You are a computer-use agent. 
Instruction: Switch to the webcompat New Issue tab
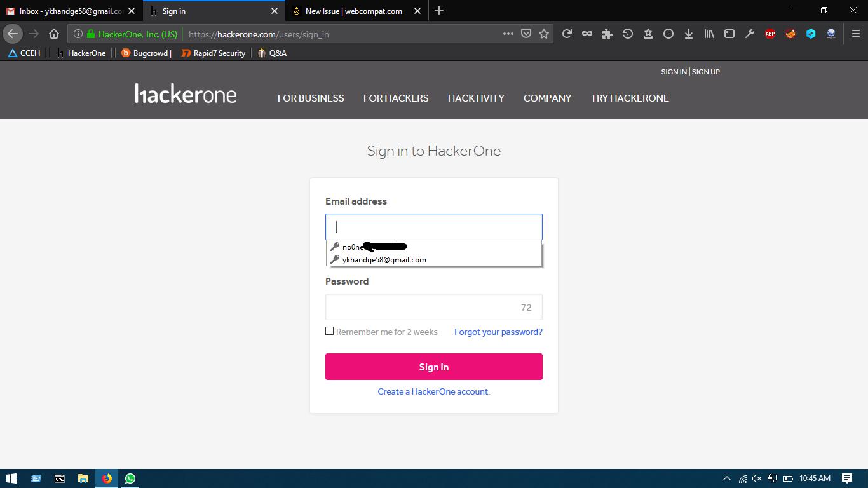(x=353, y=11)
